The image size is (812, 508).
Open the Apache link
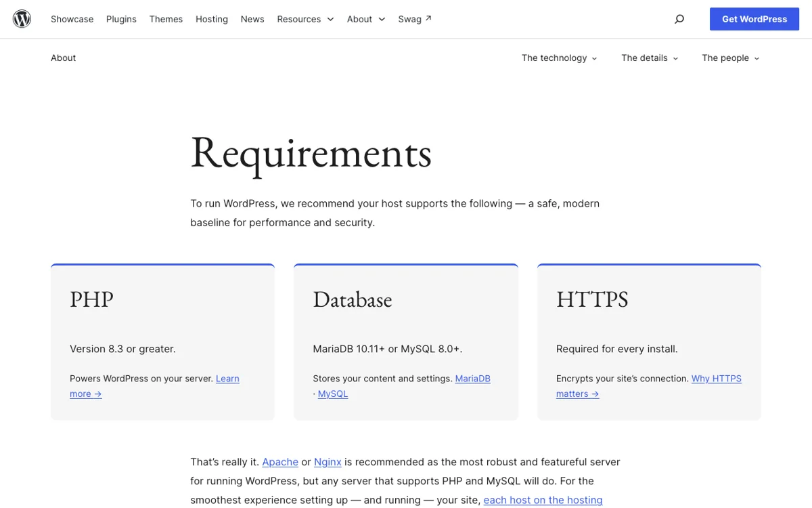[x=280, y=462]
